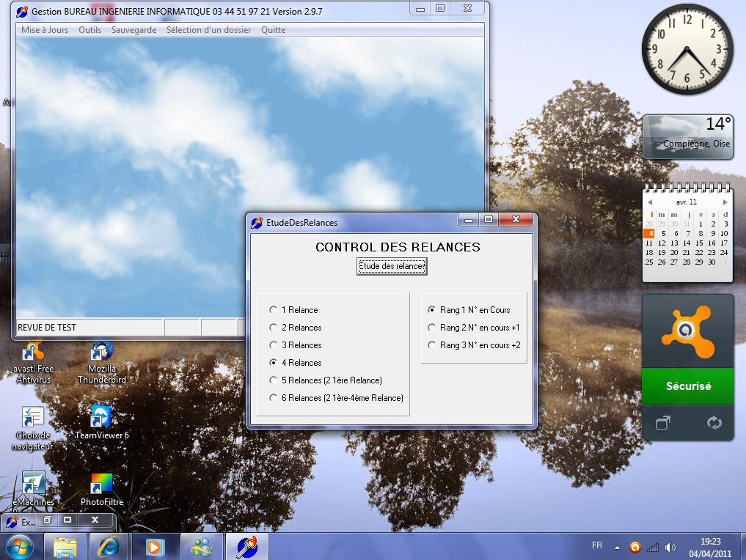The width and height of the screenshot is (746, 560).
Task: Launch Windows Media Player from taskbar
Action: tap(154, 547)
